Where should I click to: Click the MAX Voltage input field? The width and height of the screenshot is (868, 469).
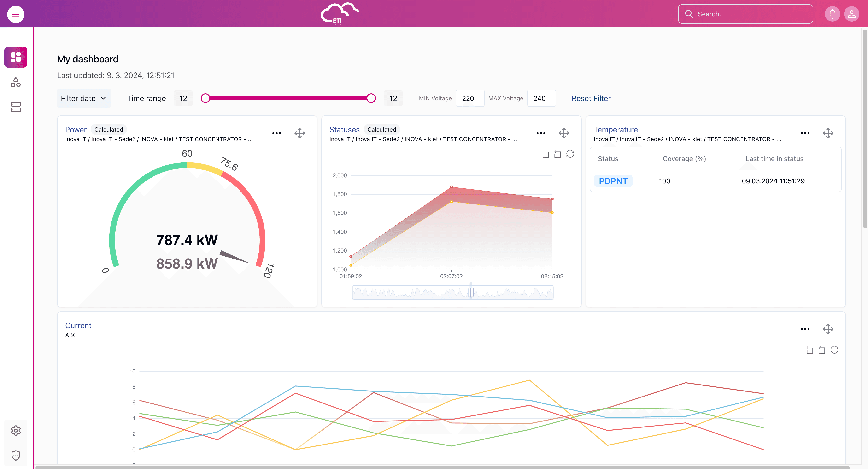point(541,98)
